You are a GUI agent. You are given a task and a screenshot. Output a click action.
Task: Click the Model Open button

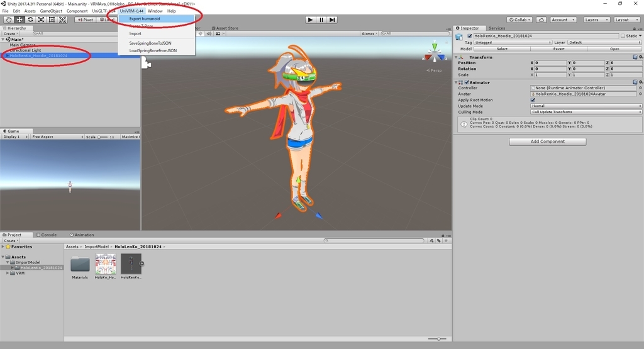614,49
